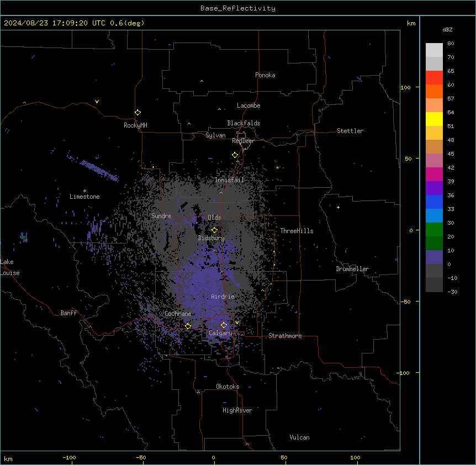Image resolution: width=476 pixels, height=465 pixels.
Task: Click the green 30 dBZ legend swatch
Action: [x=434, y=230]
